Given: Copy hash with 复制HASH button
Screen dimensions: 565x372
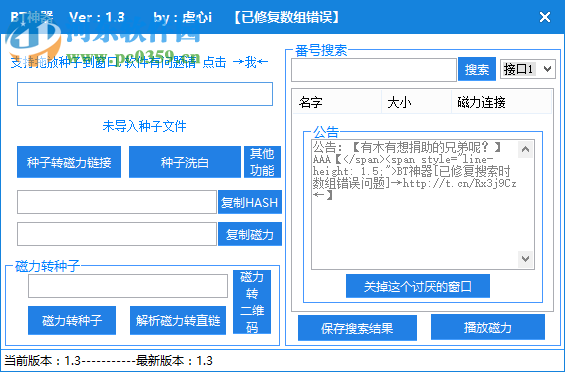Looking at the screenshot, I should pos(250,202).
